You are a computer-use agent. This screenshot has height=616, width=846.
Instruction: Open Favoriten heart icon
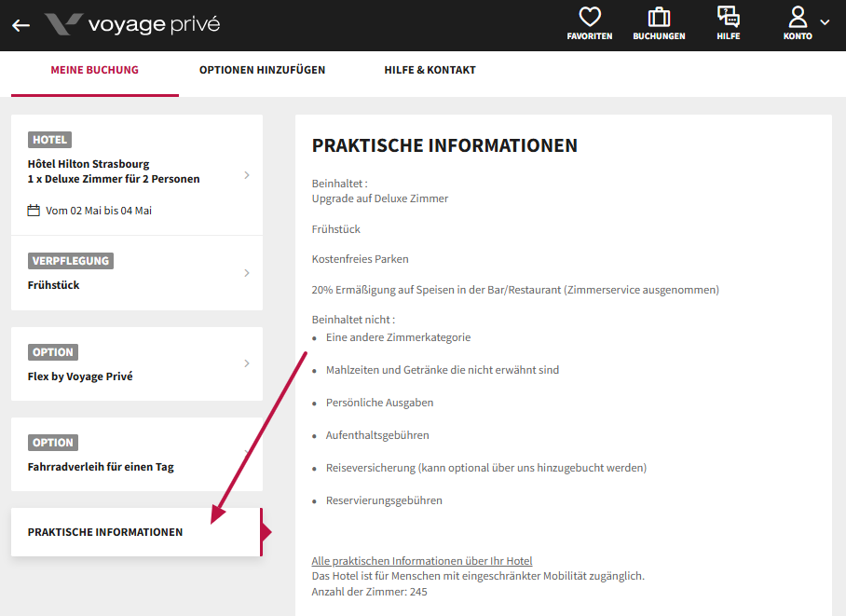coord(589,18)
